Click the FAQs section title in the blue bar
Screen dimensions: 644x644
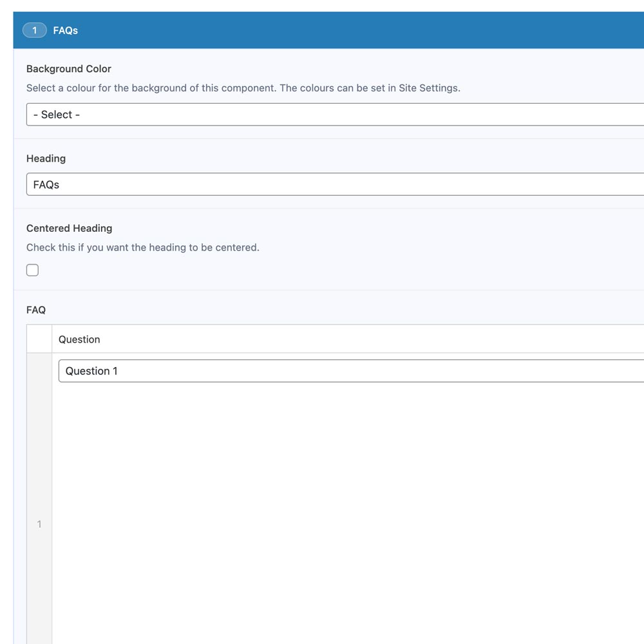(65, 30)
